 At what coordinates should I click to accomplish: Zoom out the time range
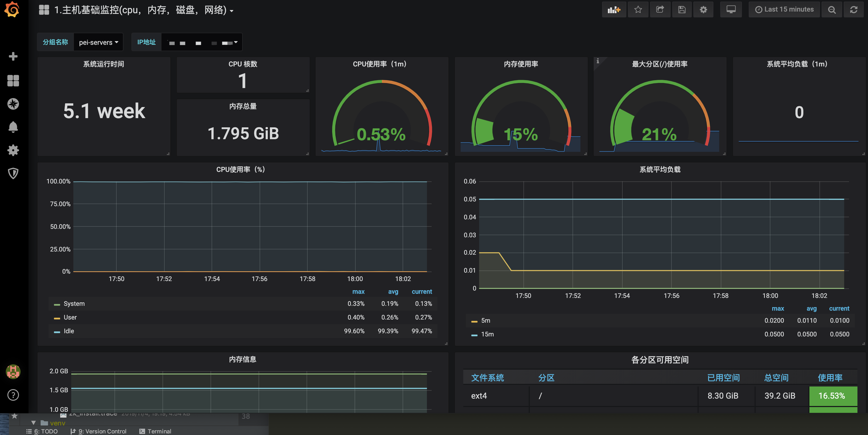[x=832, y=10]
